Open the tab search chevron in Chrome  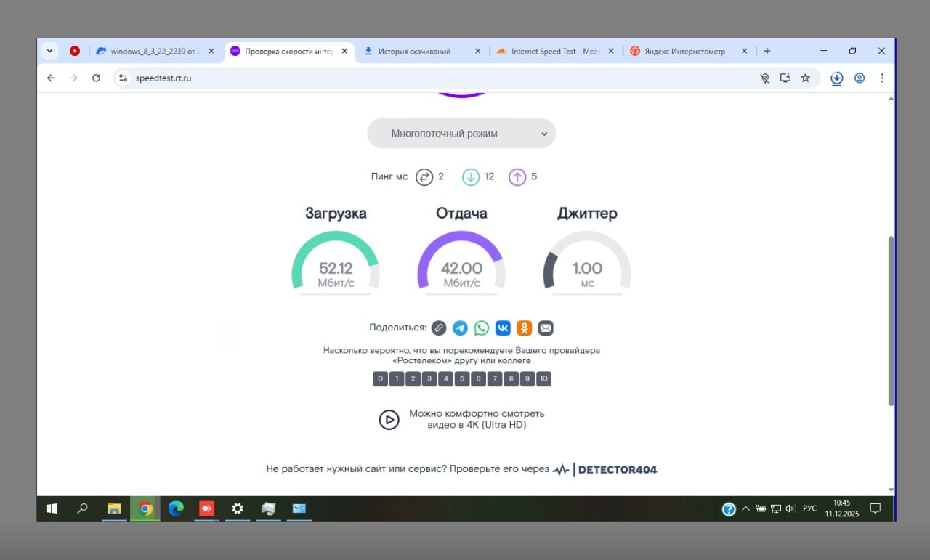tap(49, 51)
